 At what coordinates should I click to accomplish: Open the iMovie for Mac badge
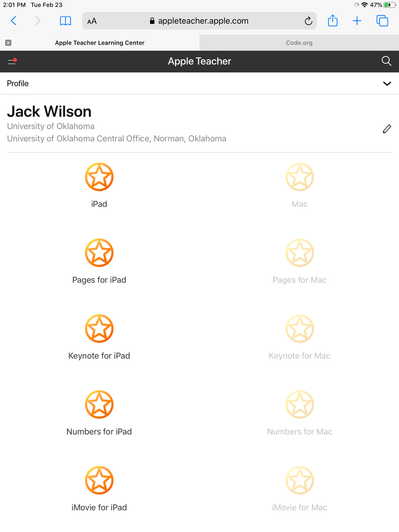point(300,480)
